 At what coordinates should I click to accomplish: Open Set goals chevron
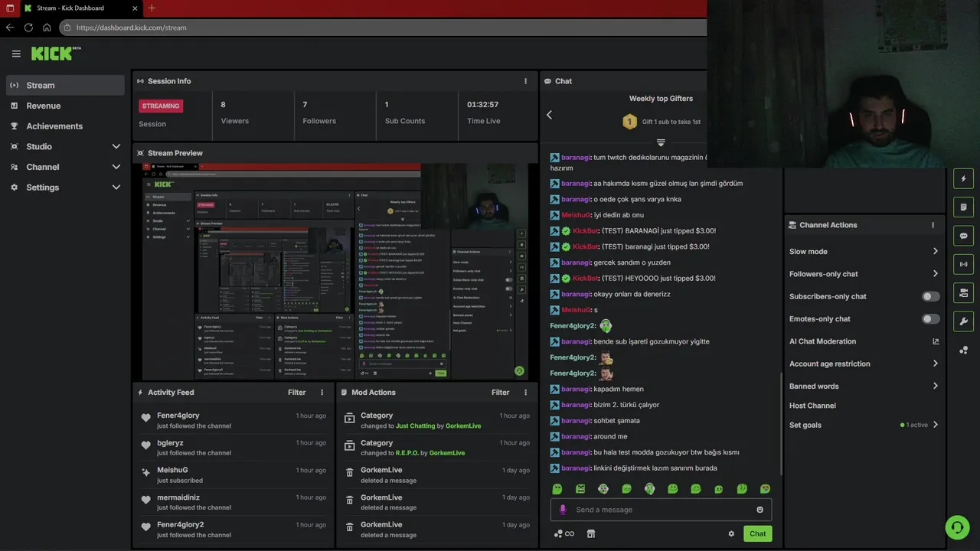tap(936, 425)
